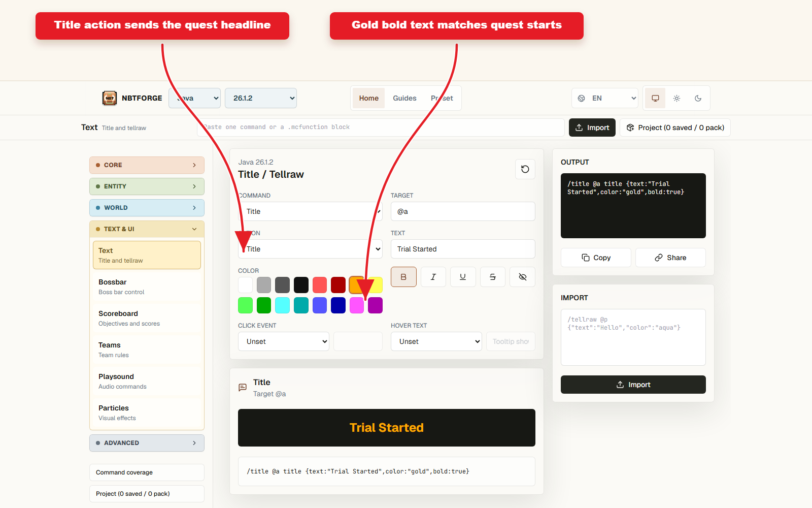Expand the WORLD category

[x=147, y=208]
